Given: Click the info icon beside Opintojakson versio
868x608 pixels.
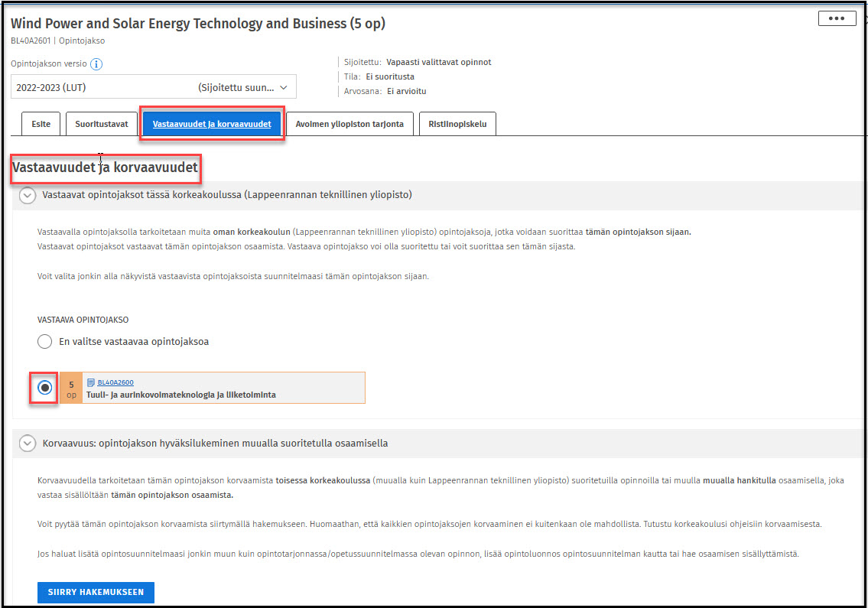Looking at the screenshot, I should click(96, 64).
